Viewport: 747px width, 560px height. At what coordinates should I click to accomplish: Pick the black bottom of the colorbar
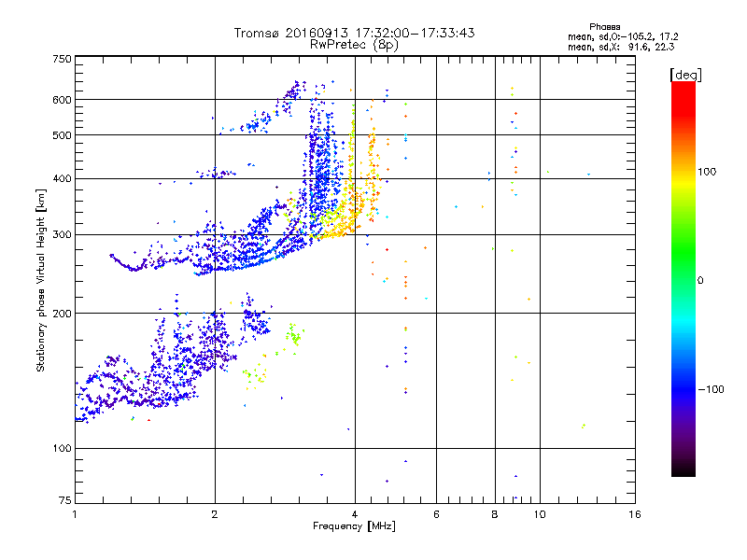pos(683,472)
